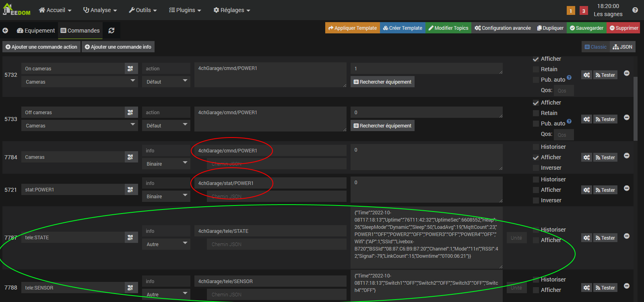Click Ajouter une commande info button
Viewport: 644px width, 302px height.
(118, 47)
